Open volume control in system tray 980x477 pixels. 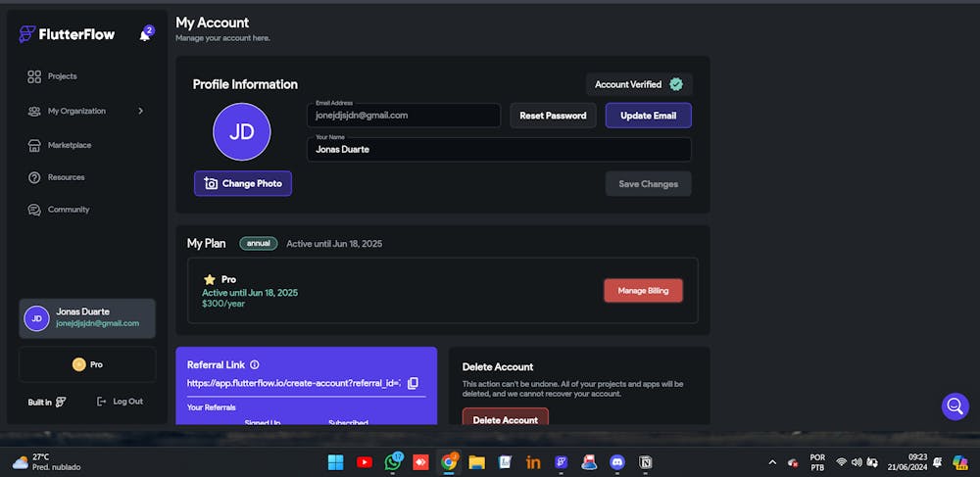[857, 462]
